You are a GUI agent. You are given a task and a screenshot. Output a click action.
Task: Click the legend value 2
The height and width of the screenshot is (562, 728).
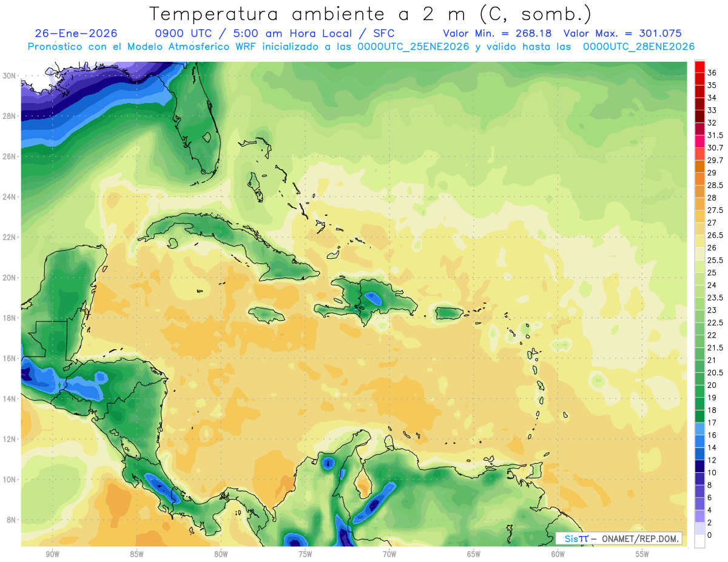[710, 523]
